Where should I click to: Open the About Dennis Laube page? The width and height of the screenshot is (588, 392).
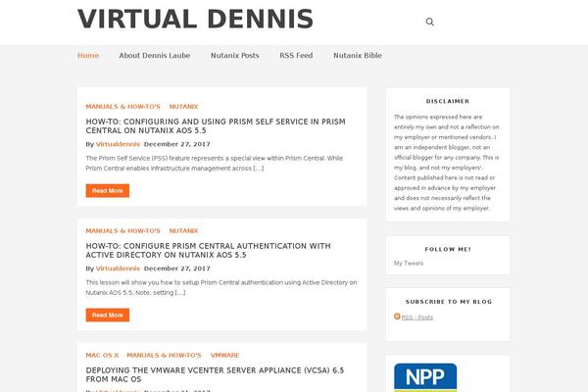tap(155, 56)
